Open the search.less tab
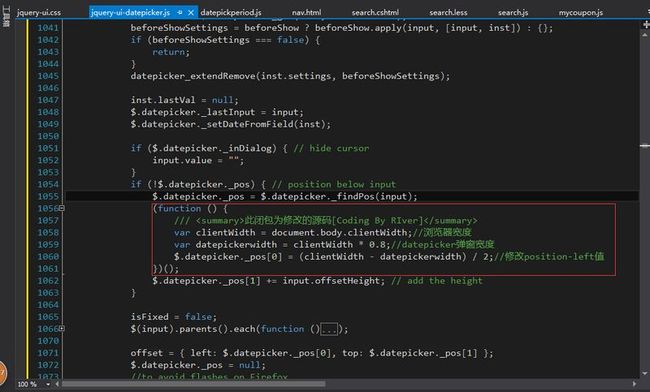This screenshot has width=650, height=392. point(448,13)
